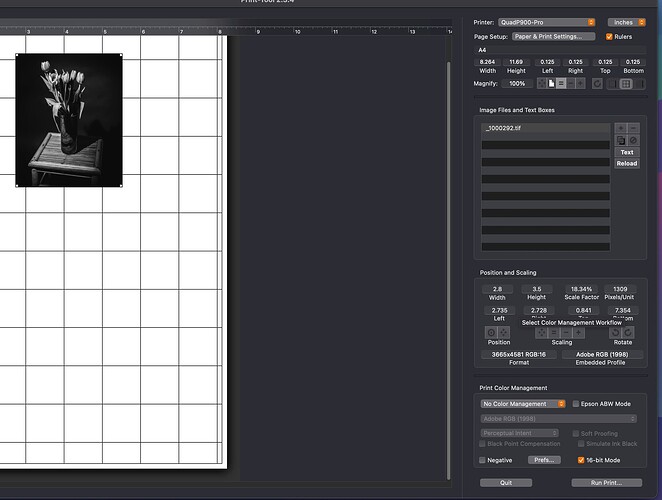Open the inches units dropdown
662x500 pixels.
click(627, 22)
